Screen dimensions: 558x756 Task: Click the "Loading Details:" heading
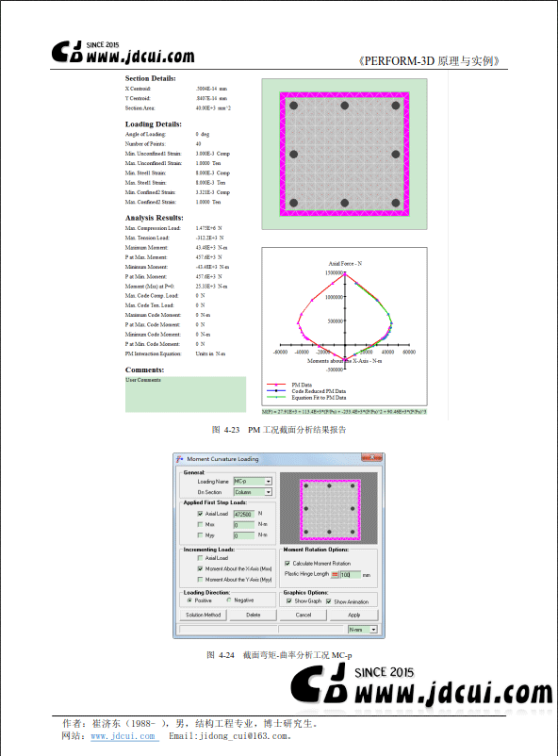[154, 124]
